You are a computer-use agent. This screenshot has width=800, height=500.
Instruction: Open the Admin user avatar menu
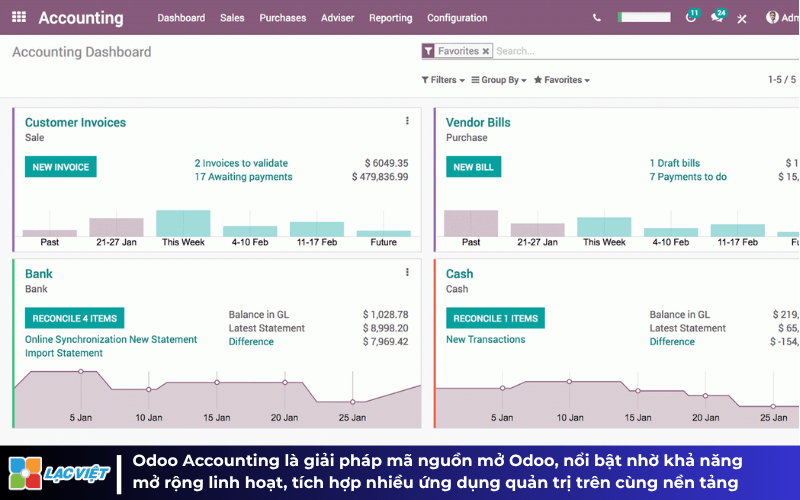click(x=782, y=18)
